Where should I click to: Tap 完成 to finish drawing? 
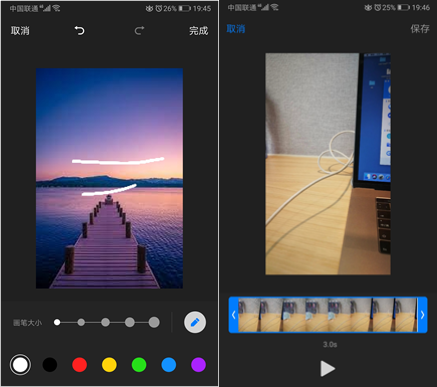(x=199, y=31)
